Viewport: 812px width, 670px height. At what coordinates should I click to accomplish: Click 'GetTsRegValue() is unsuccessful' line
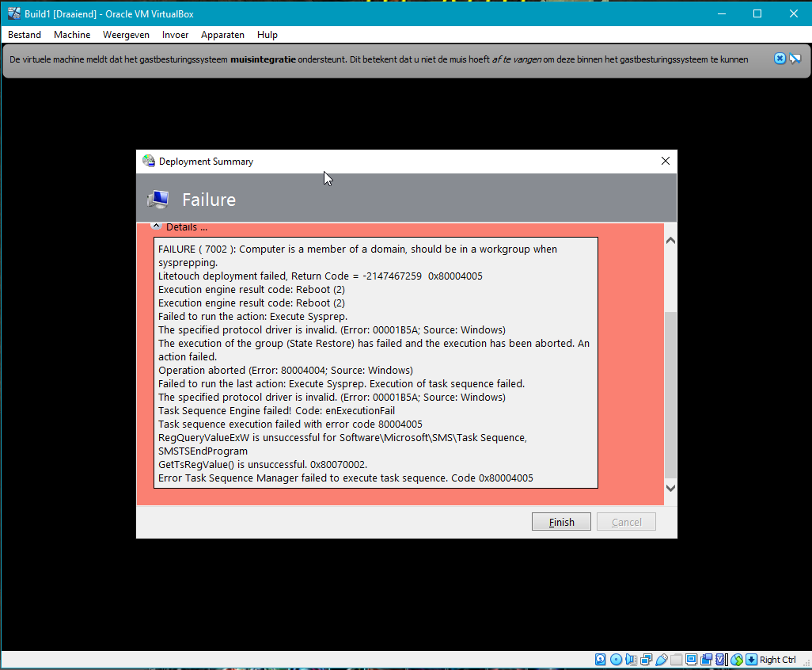pyautogui.click(x=263, y=465)
